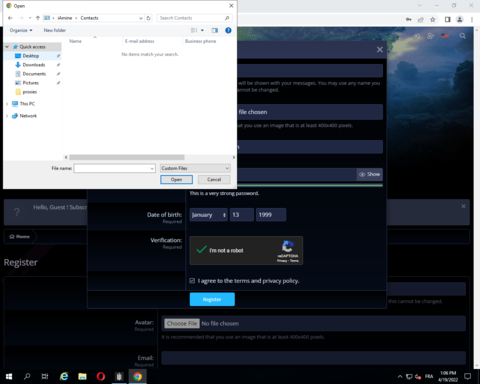Sort by E-mail address column
The image size is (480, 384).
tap(140, 41)
